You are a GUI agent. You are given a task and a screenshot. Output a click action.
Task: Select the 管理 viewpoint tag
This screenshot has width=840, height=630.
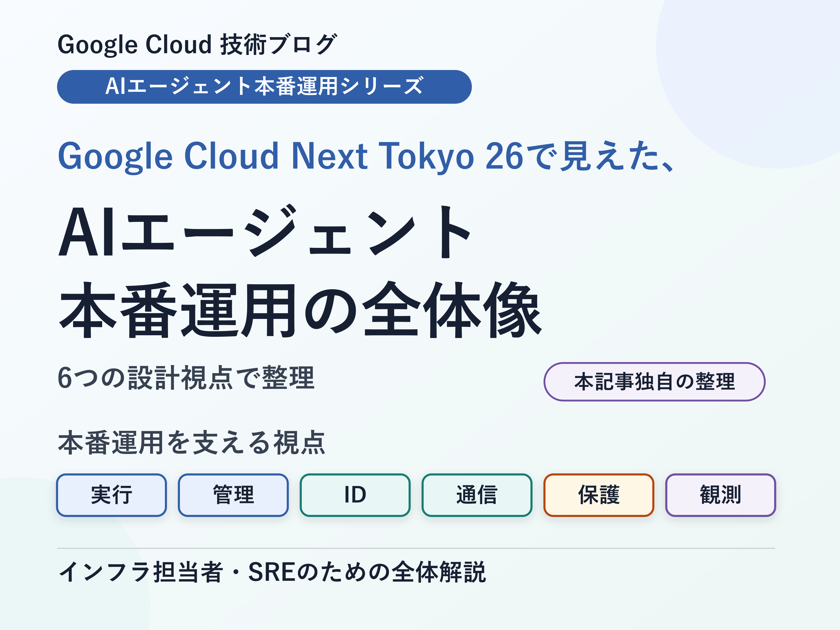233,495
